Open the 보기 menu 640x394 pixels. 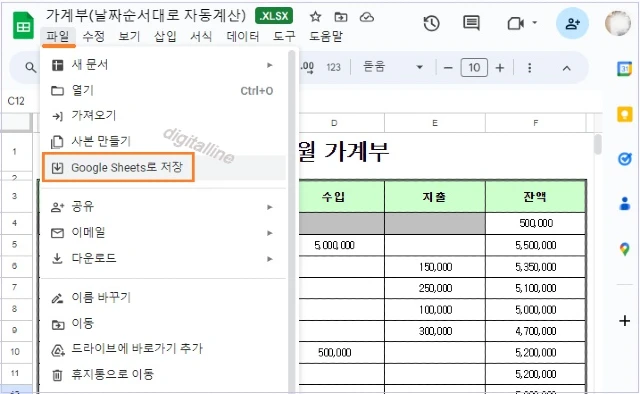point(129,37)
